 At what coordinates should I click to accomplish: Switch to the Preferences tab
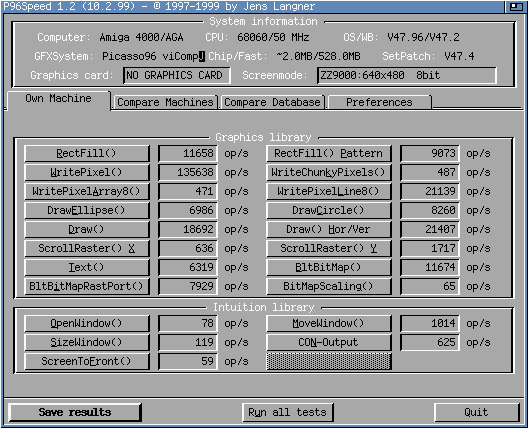[x=379, y=102]
